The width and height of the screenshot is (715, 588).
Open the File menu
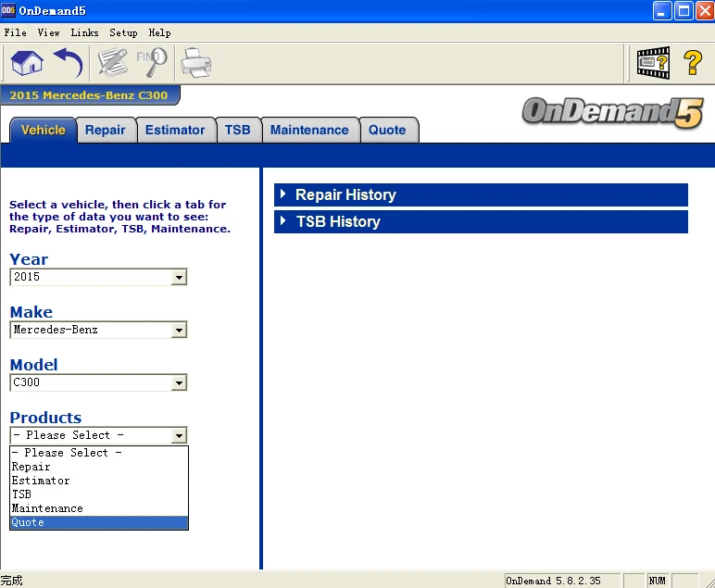(x=15, y=32)
